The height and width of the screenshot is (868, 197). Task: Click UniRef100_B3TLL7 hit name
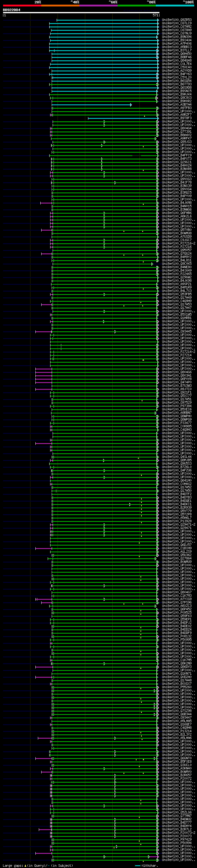point(177,50)
